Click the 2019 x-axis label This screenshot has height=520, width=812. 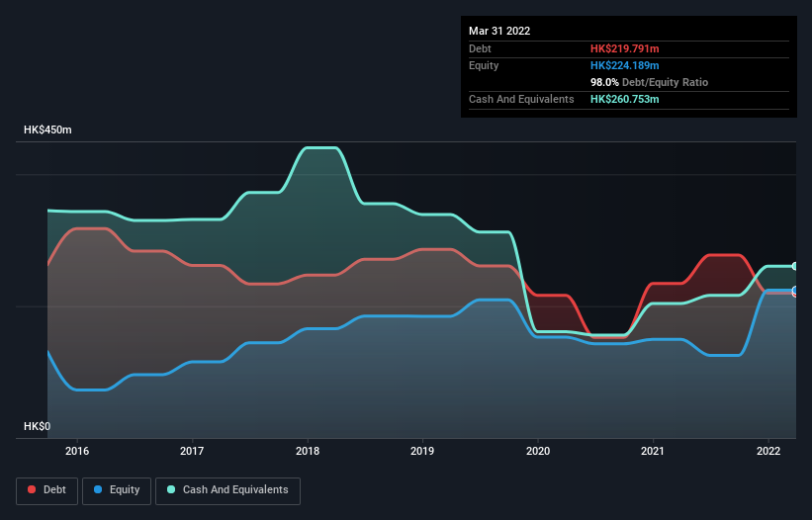click(x=422, y=451)
